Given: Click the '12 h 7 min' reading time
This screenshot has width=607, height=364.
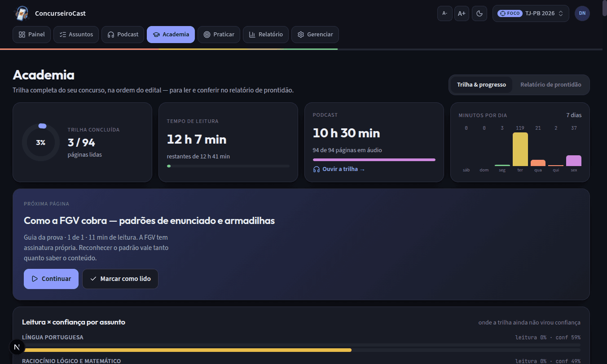Looking at the screenshot, I should pyautogui.click(x=197, y=140).
